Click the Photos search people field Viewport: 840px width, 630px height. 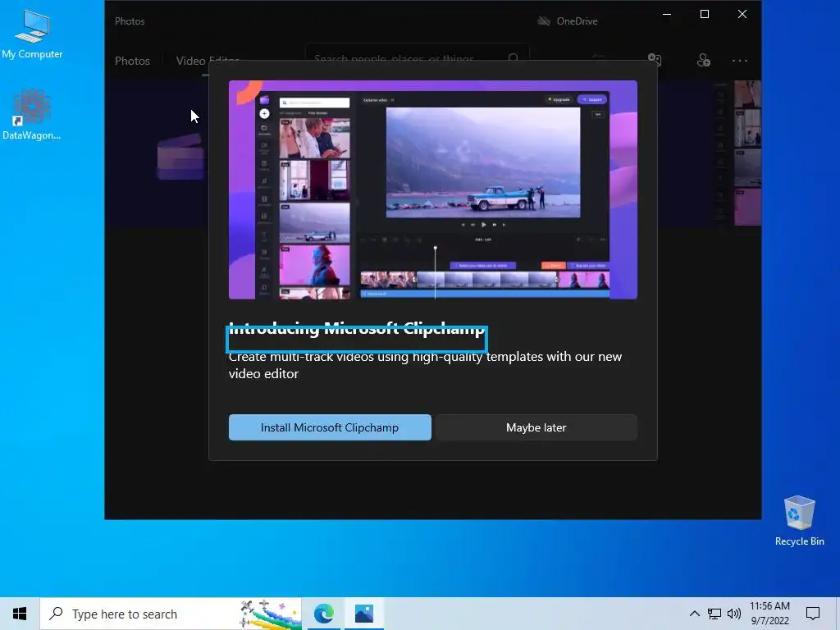(x=418, y=57)
